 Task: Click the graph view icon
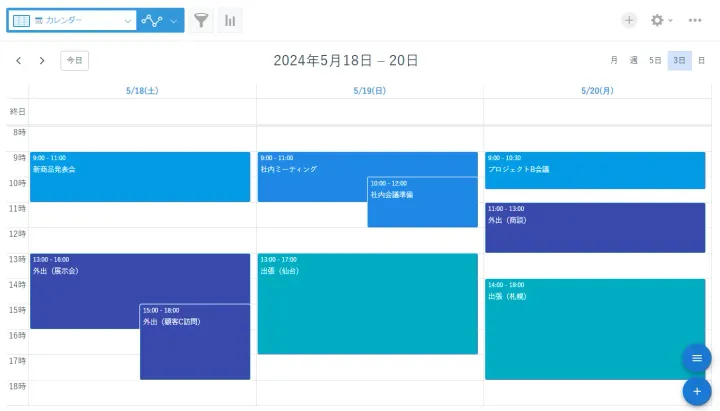click(152, 20)
